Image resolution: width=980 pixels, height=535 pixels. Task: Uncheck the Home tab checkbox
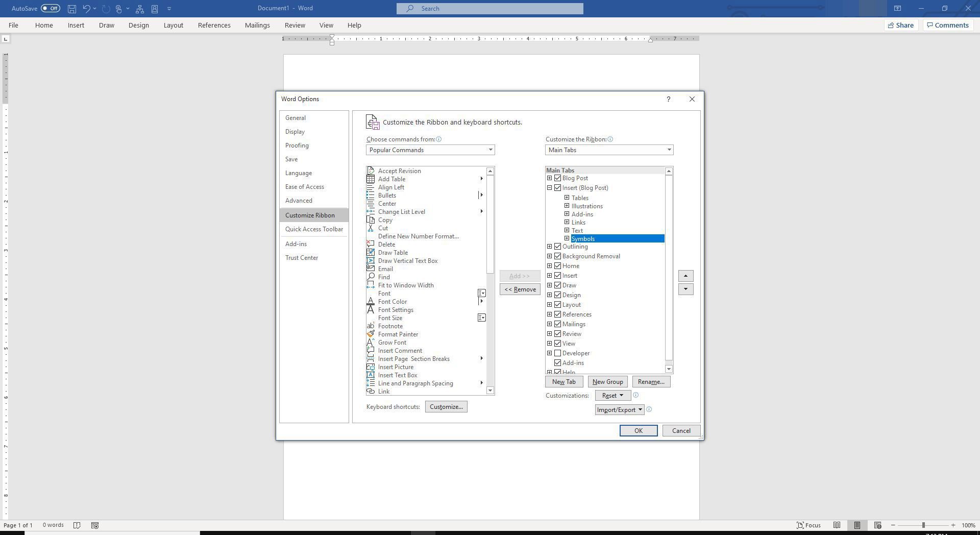pos(557,266)
